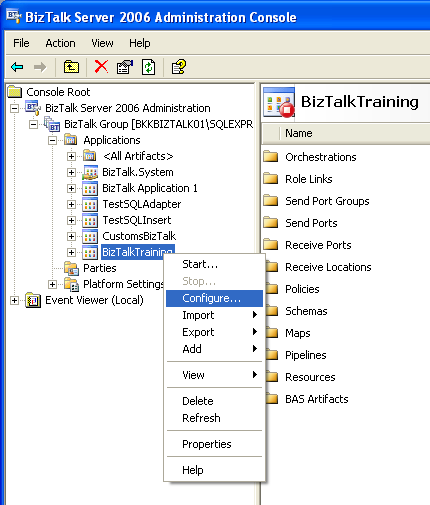Collapse the BizTalk Server 2006 Administration node
430x505 pixels.
click(14, 108)
